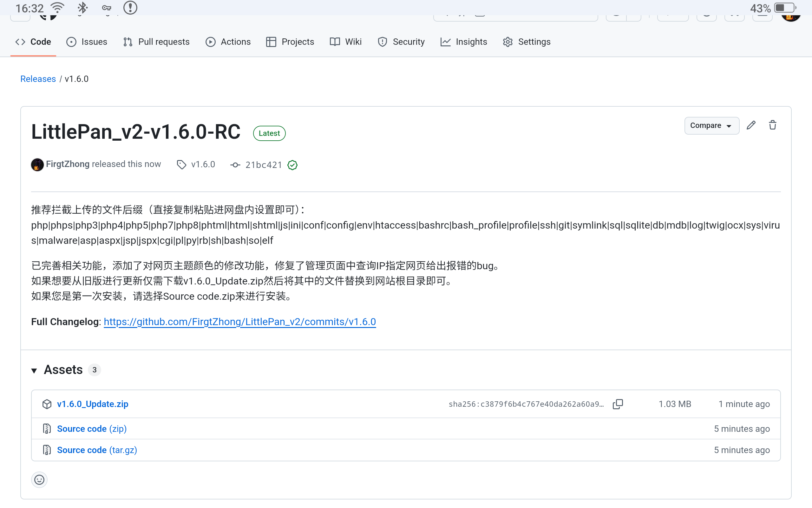Click the commit icon beside 21bc421

[235, 165]
